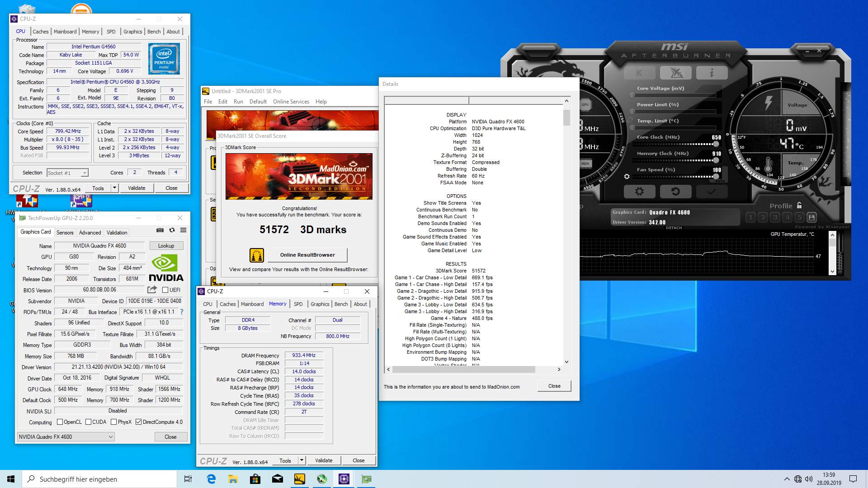
Task: Open Afterburner Kombustor K button
Action: [x=639, y=72]
